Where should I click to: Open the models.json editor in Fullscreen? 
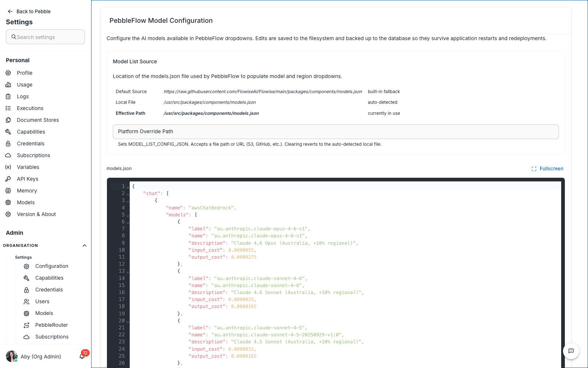[x=547, y=169]
